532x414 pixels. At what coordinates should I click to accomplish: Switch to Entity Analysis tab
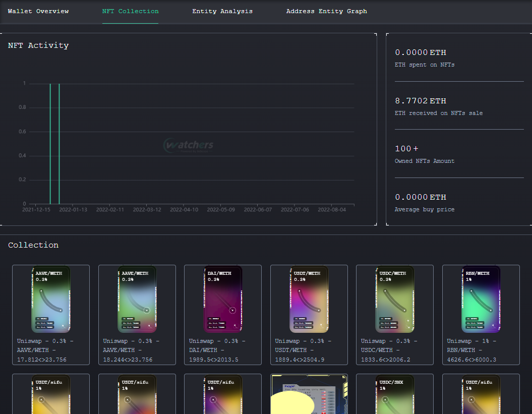click(222, 11)
